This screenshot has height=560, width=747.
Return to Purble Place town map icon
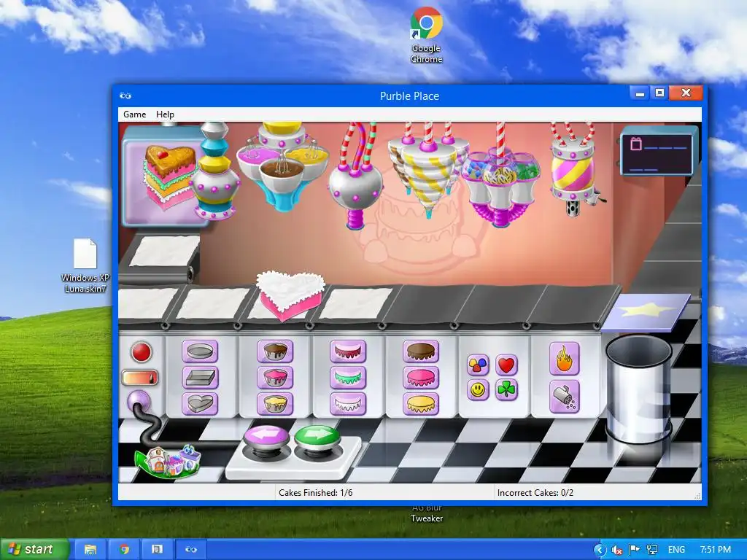pos(168,461)
